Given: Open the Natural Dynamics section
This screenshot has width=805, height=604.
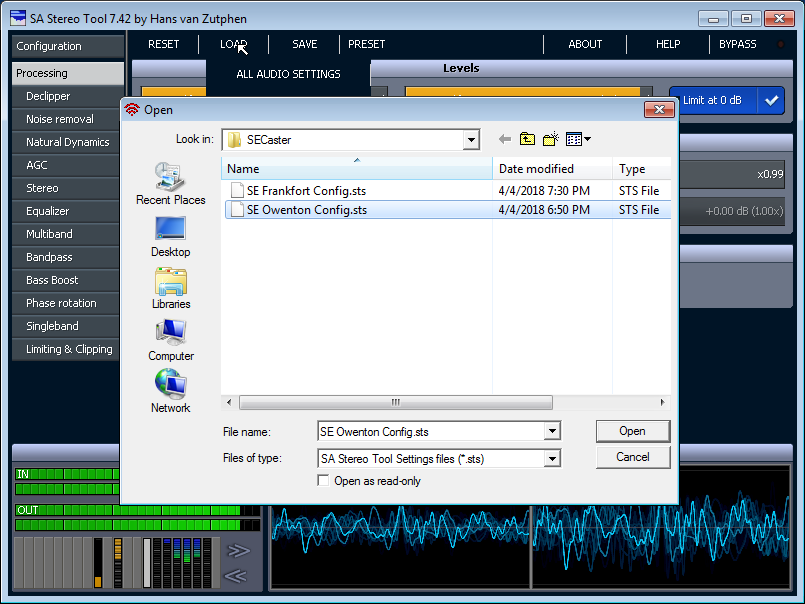Looking at the screenshot, I should 66,142.
